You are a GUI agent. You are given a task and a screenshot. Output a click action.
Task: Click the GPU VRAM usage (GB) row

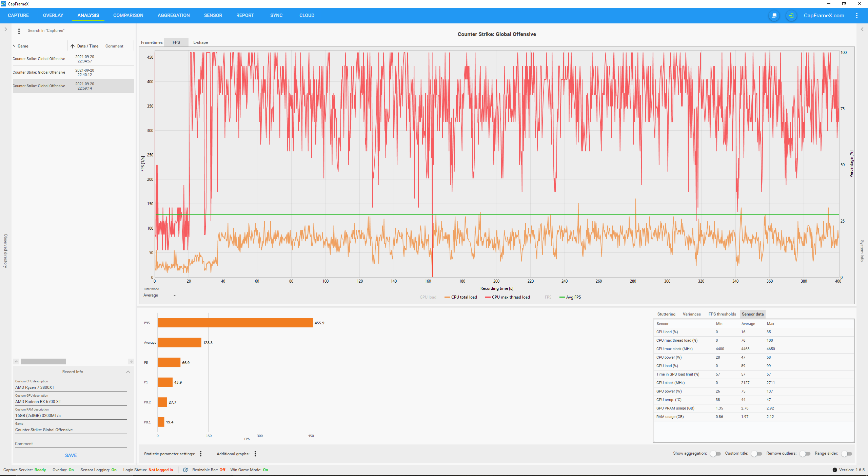pos(753,408)
